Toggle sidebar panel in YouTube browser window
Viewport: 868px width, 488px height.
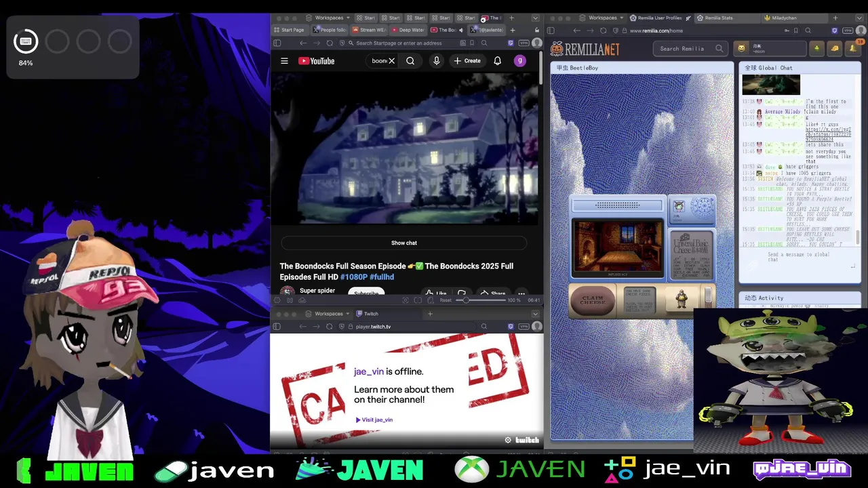pyautogui.click(x=277, y=43)
